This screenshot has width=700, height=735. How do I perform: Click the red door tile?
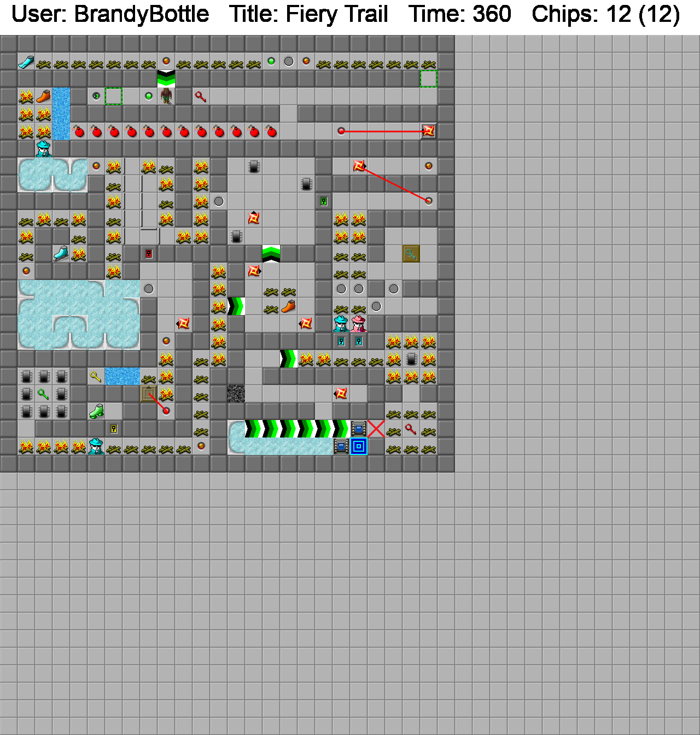pos(149,254)
